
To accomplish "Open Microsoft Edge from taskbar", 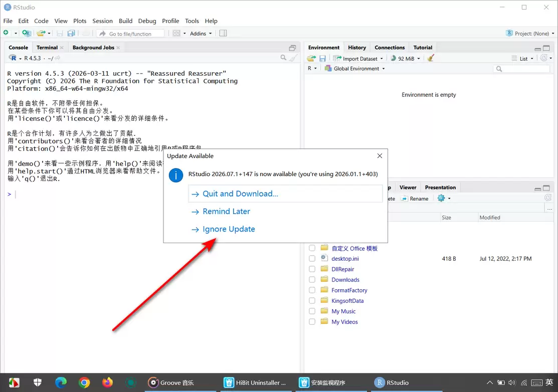I will (61, 383).
